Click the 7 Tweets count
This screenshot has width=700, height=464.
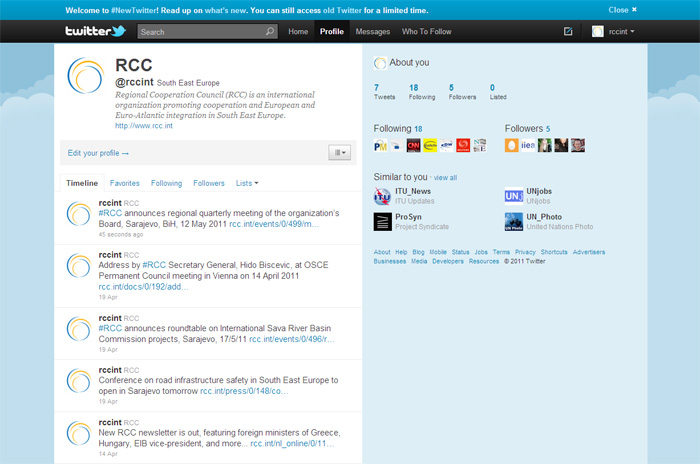pyautogui.click(x=384, y=92)
